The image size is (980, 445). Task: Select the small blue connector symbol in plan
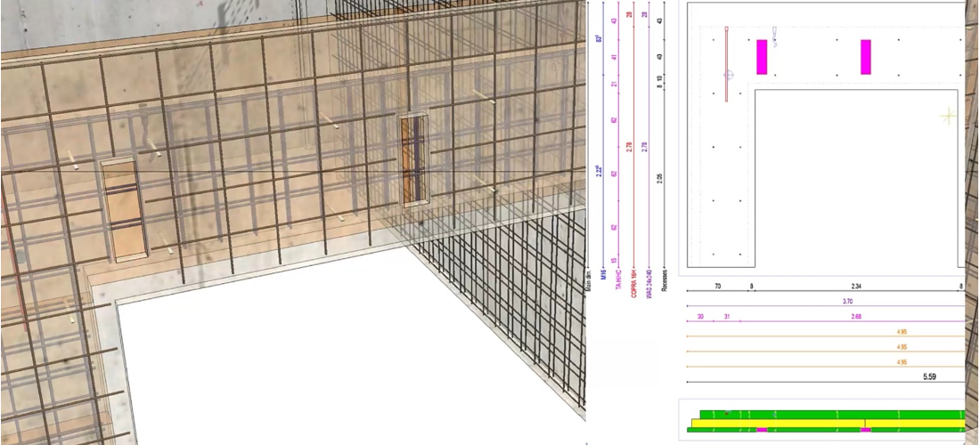coord(774,36)
